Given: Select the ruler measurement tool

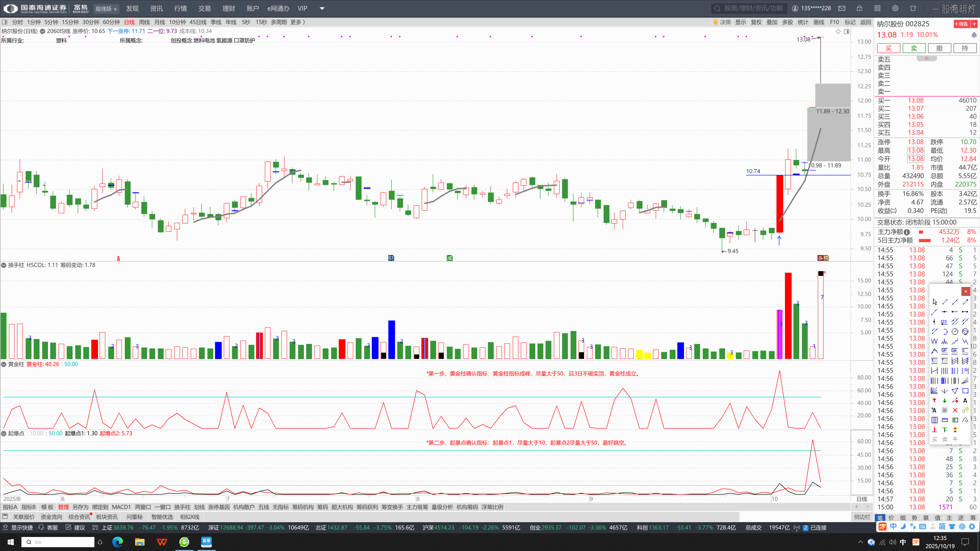Looking at the screenshot, I should pos(945,420).
